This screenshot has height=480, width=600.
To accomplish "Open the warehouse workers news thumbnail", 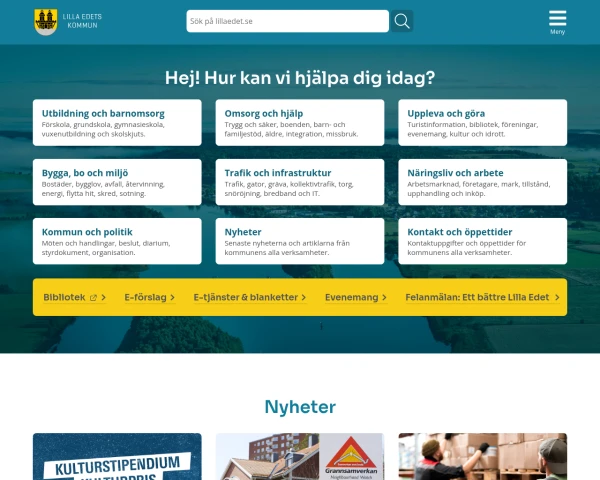I will [483, 457].
